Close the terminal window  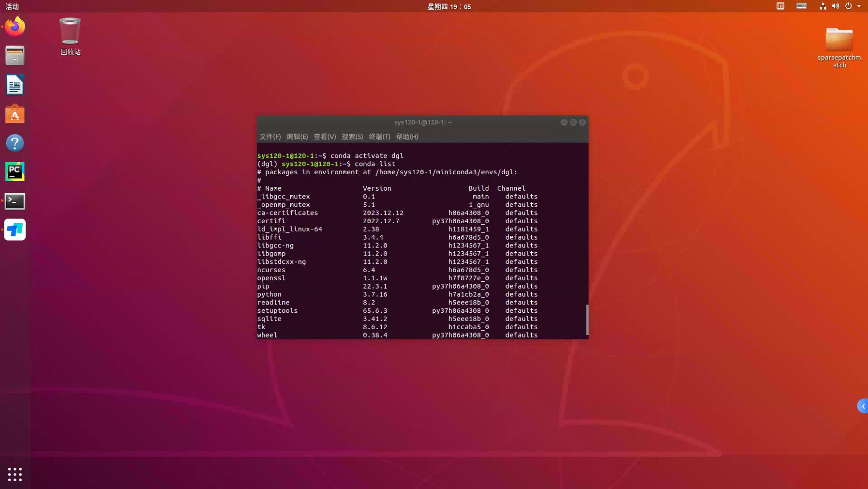tap(582, 122)
